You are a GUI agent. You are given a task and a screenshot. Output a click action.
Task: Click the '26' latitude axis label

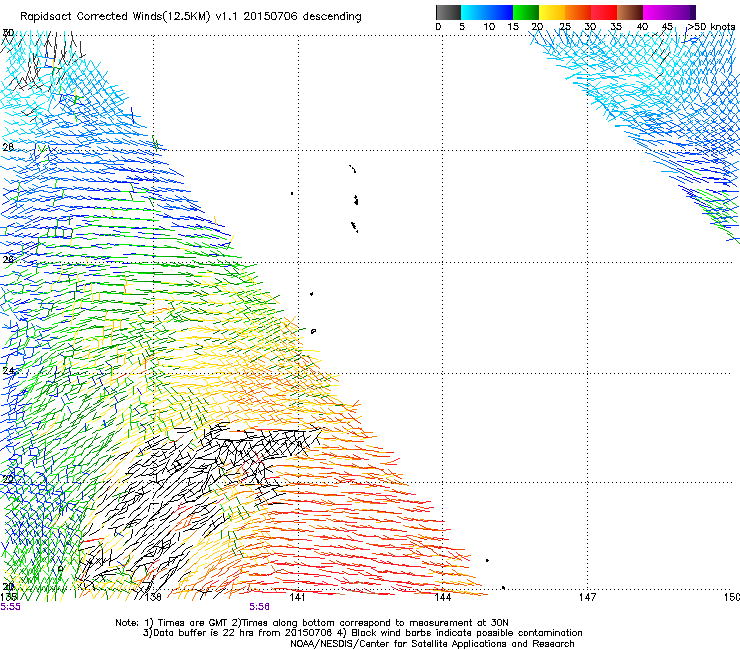pyautogui.click(x=8, y=260)
